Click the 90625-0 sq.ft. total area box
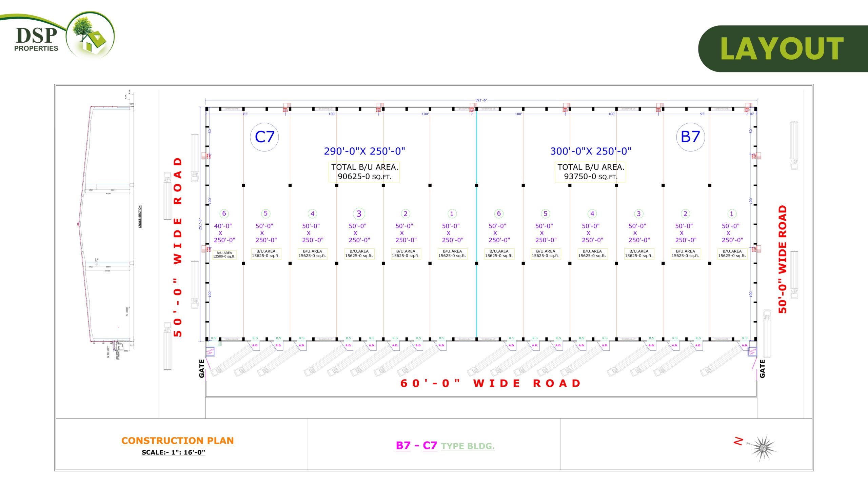Screen dimensions: 868x488 coord(364,172)
